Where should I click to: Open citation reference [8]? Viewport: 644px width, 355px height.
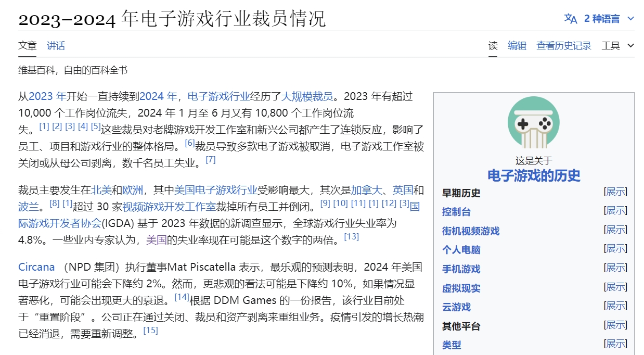click(x=55, y=204)
